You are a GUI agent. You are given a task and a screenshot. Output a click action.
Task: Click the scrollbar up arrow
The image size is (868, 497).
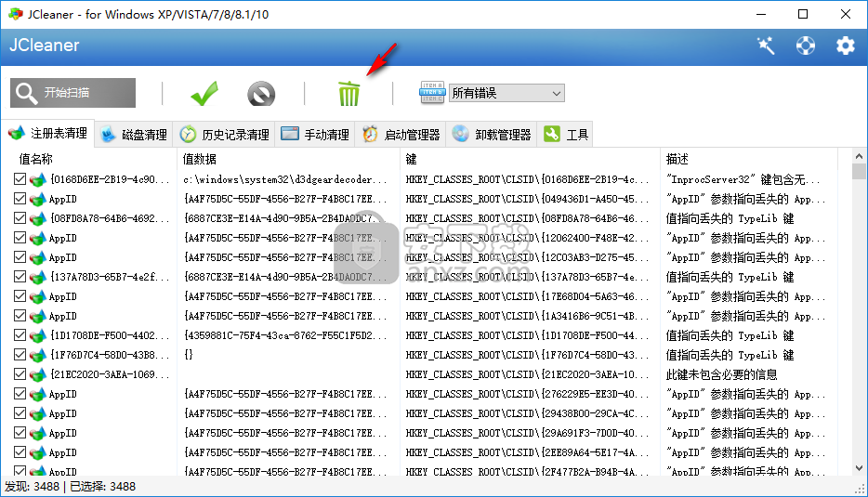(859, 156)
